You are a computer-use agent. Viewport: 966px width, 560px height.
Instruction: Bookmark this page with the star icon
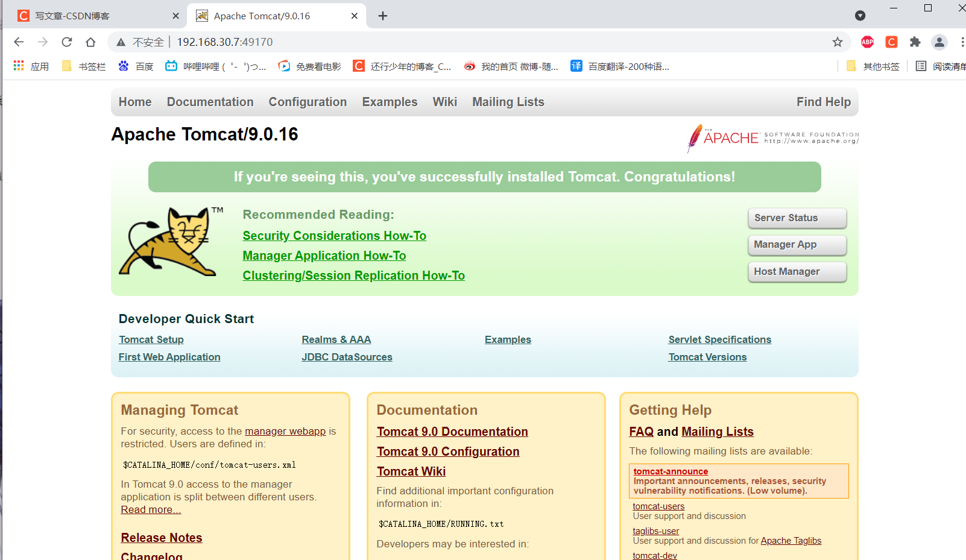pos(838,42)
